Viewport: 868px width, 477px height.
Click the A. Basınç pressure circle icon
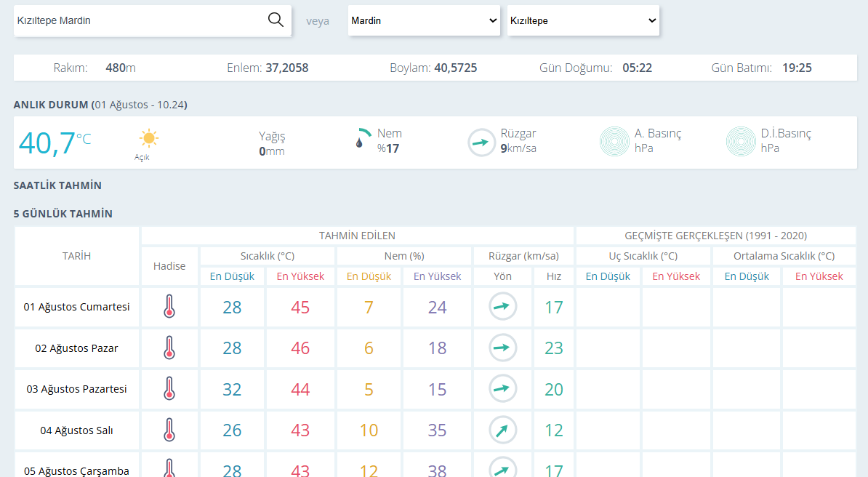click(614, 141)
